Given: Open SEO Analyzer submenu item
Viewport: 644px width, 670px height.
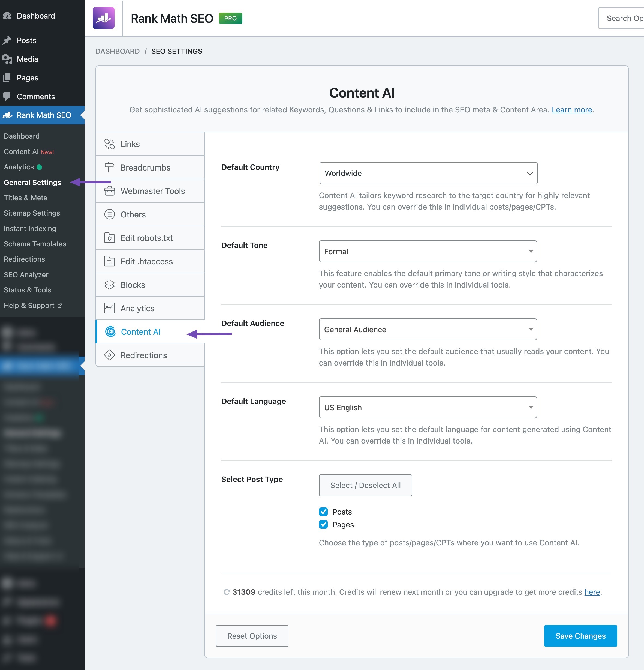Looking at the screenshot, I should (x=26, y=274).
